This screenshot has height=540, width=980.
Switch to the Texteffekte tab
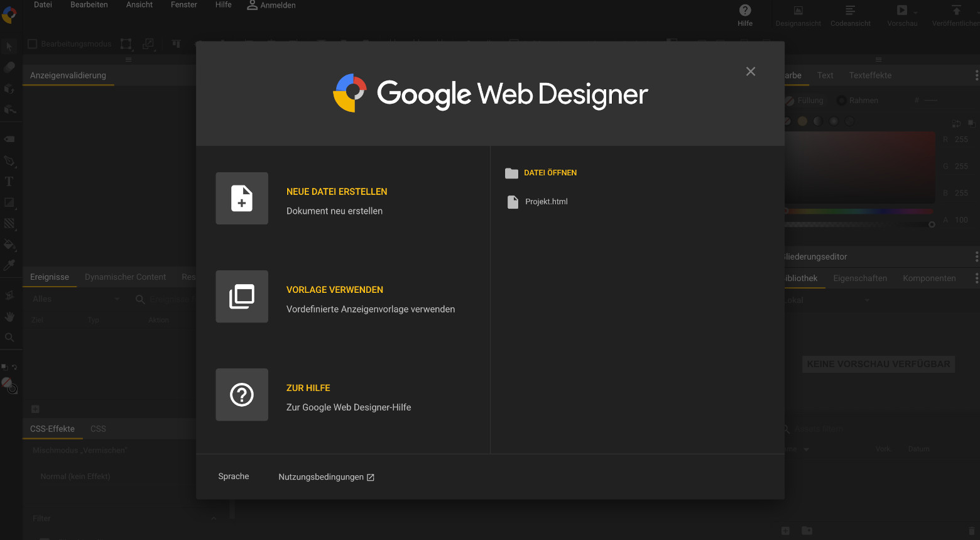[870, 75]
